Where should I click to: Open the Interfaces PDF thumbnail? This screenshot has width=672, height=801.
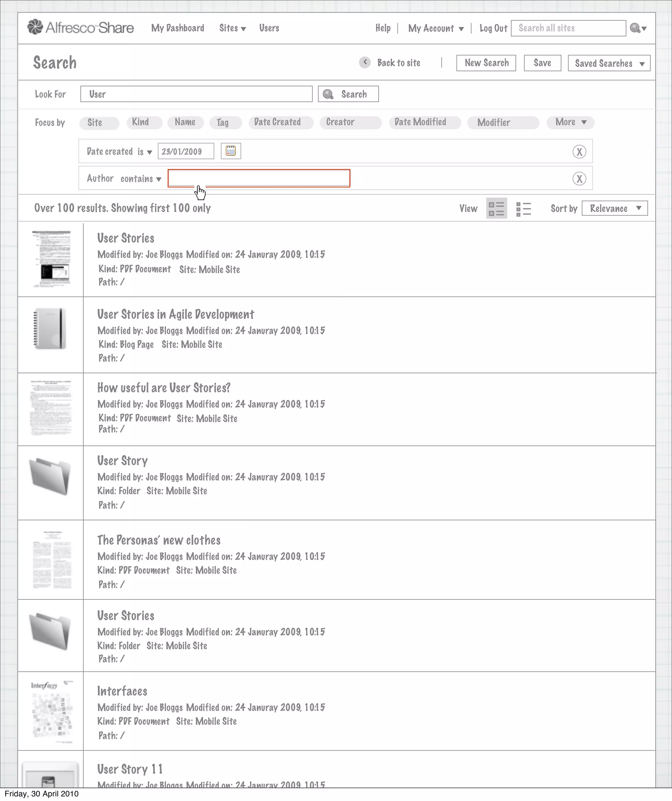(x=51, y=711)
